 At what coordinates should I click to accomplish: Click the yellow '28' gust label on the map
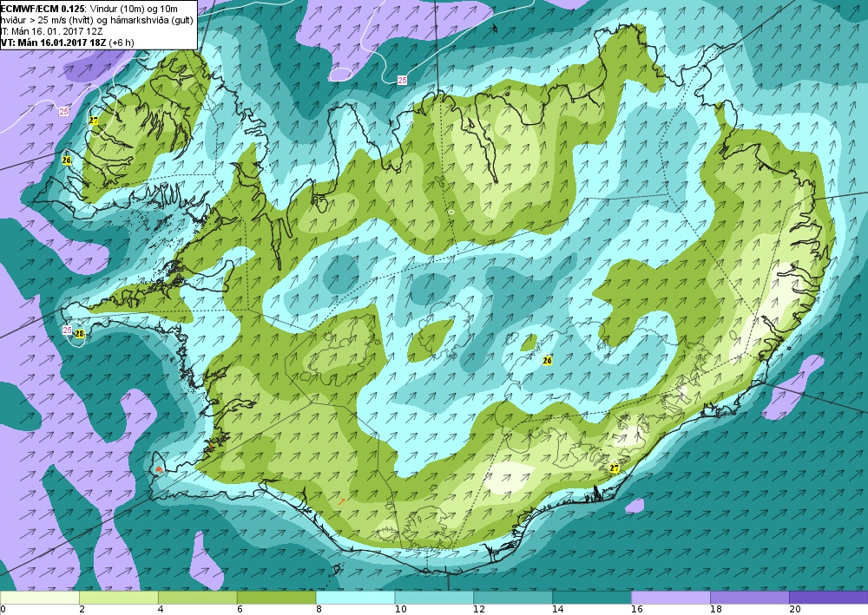pyautogui.click(x=80, y=334)
